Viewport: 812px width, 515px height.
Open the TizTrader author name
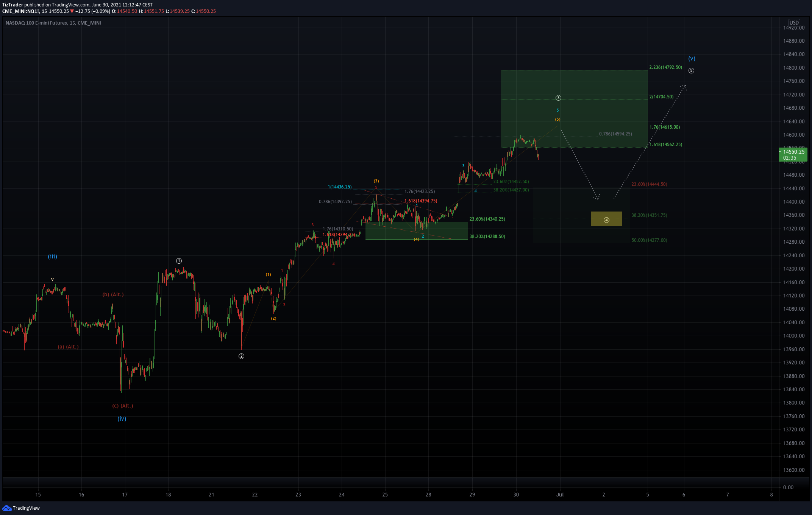click(12, 5)
